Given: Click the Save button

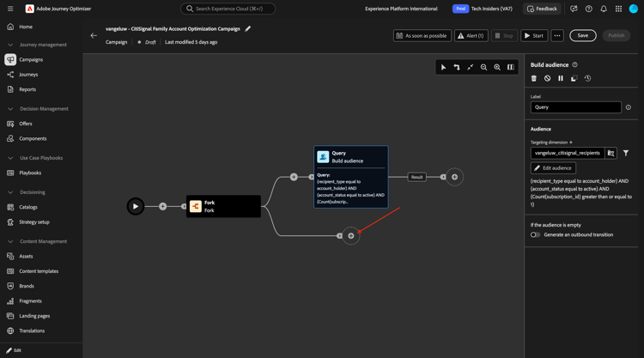Looking at the screenshot, I should pyautogui.click(x=583, y=36).
